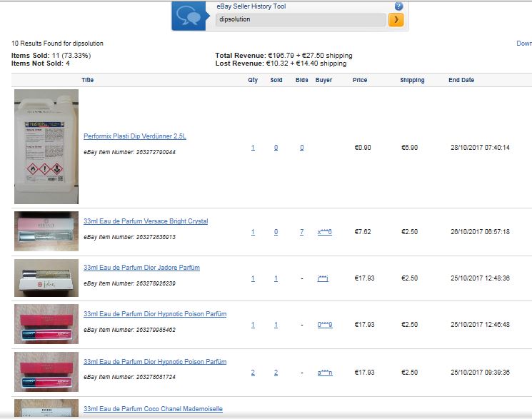The image size is (532, 419).
Task: Click buyer link j***j
Action: (323, 278)
